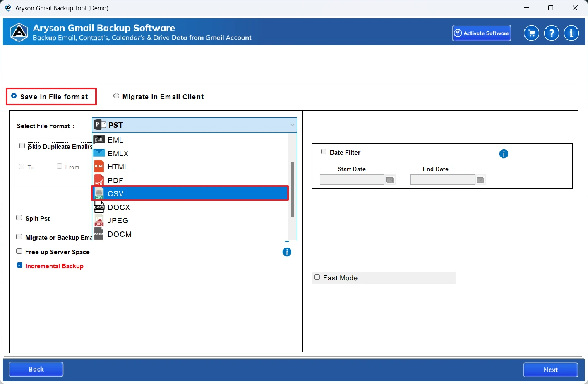Choose DOCX from the format list
Screen dimensions: 588x384
pos(190,207)
